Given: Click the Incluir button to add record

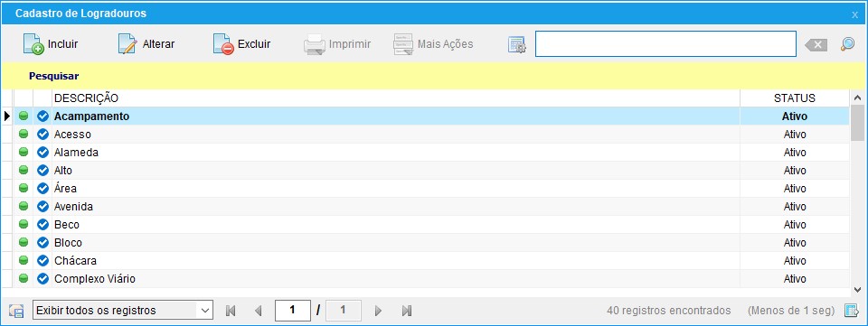Looking at the screenshot, I should pos(51,44).
